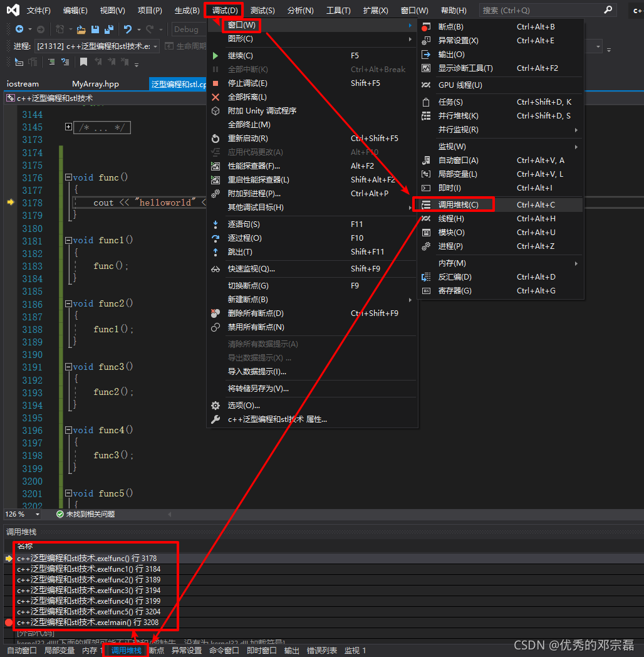The image size is (644, 657).
Task: Click the Step Into arrow icon
Action: [x=216, y=224]
